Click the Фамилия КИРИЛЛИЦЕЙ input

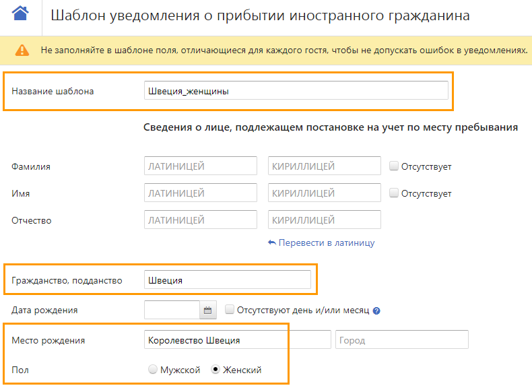coord(325,166)
